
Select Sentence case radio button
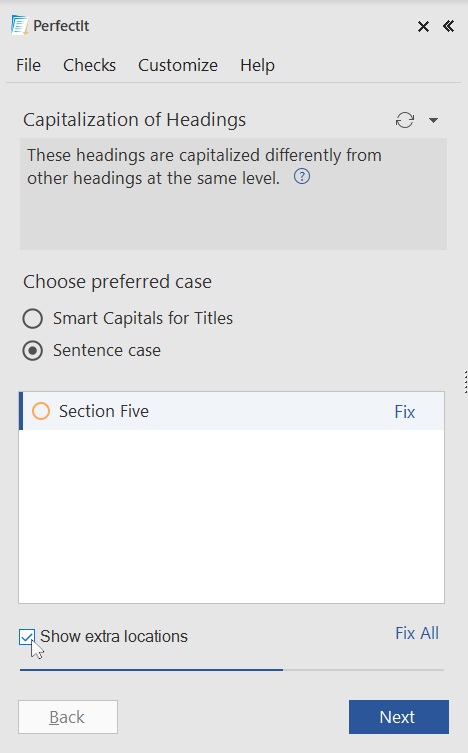[33, 351]
